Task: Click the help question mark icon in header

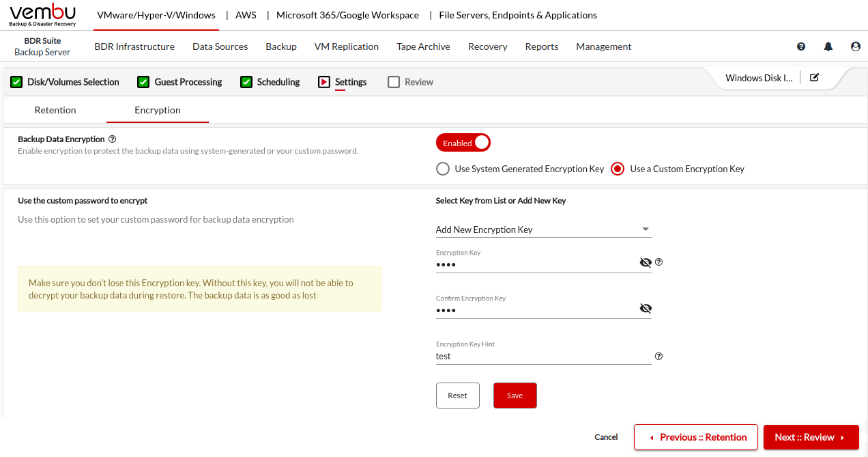Action: 801,46
